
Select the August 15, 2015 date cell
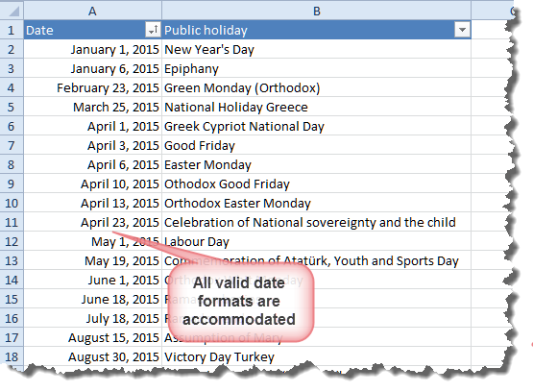click(92, 337)
